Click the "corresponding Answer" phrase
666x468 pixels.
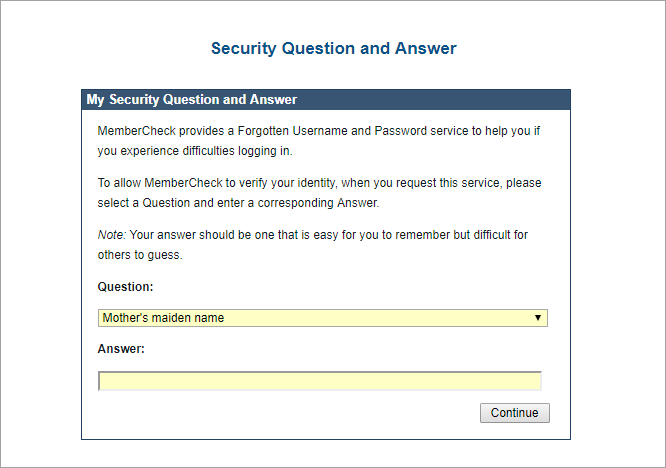click(318, 203)
